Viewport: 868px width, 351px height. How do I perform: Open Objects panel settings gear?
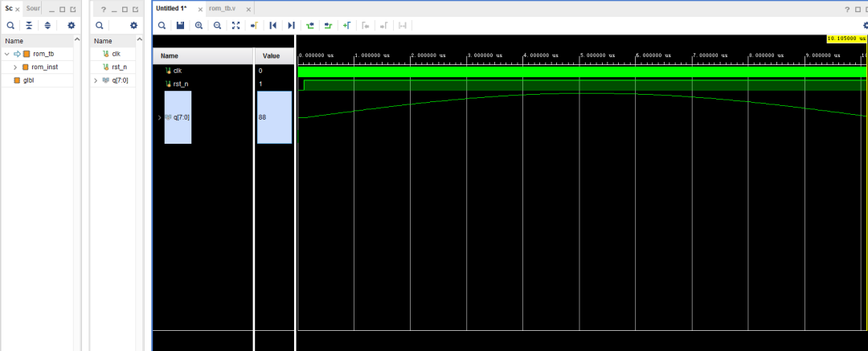pos(133,26)
